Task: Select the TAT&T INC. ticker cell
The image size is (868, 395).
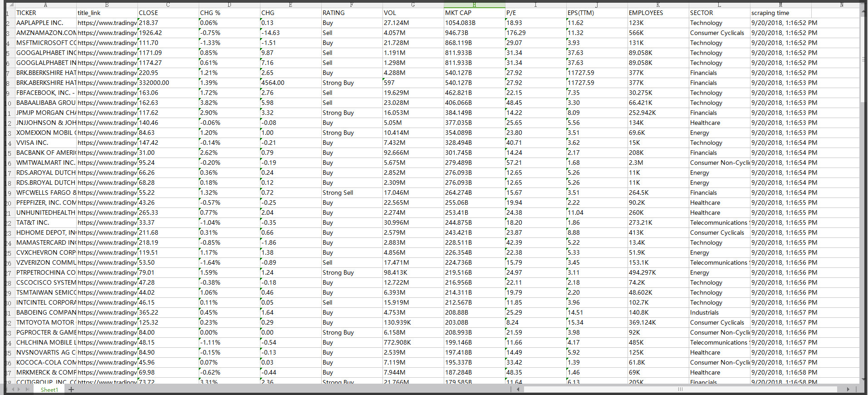Action: pyautogui.click(x=45, y=222)
